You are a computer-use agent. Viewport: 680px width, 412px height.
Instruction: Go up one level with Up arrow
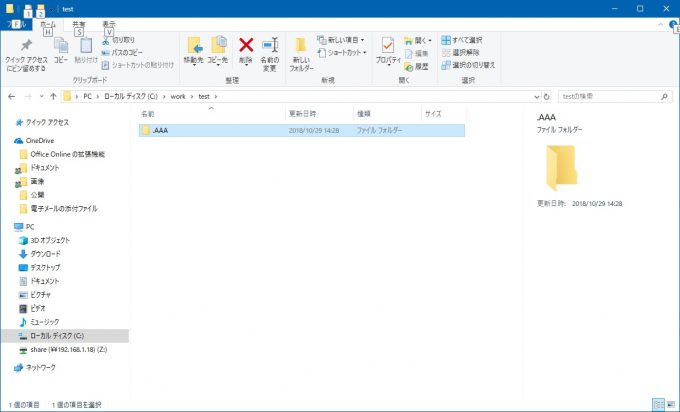coord(53,96)
